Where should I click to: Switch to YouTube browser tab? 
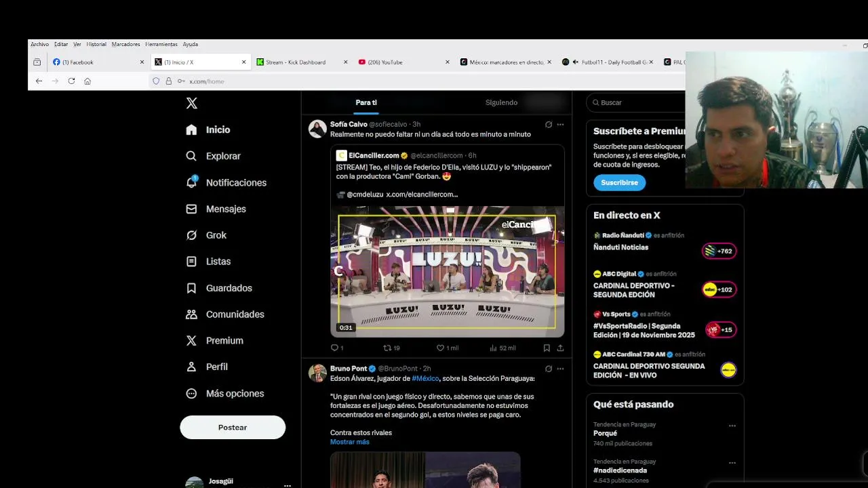point(404,62)
